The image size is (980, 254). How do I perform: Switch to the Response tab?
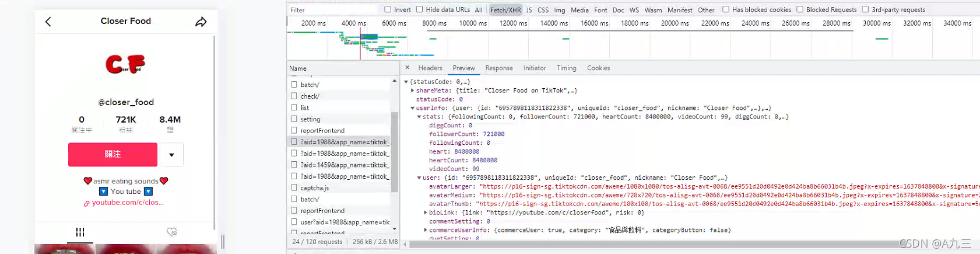(x=499, y=68)
